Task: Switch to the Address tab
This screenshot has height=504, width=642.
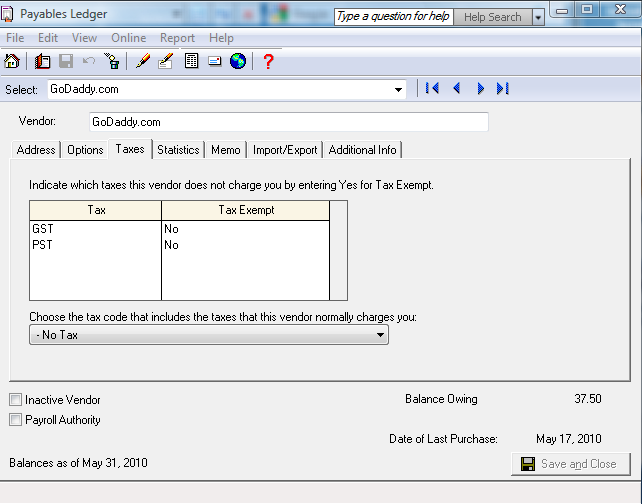Action: [36, 150]
